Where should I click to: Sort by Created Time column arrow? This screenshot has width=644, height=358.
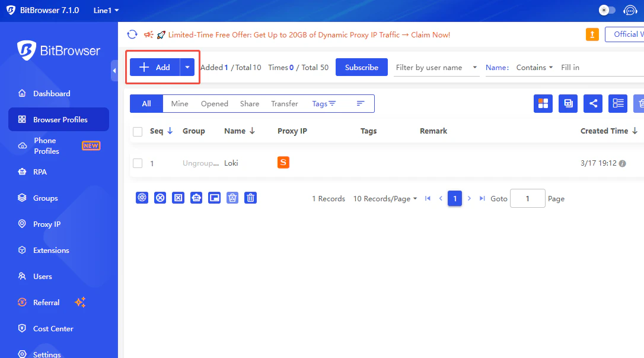(x=635, y=131)
